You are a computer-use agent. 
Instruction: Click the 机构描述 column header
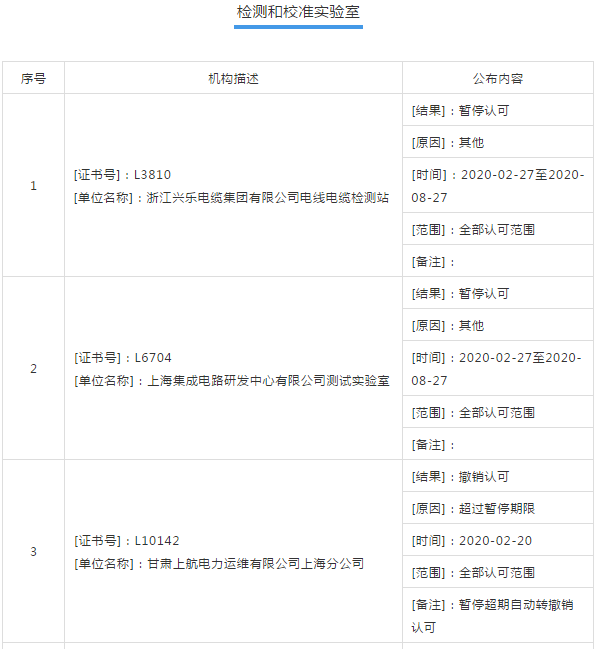pos(234,78)
